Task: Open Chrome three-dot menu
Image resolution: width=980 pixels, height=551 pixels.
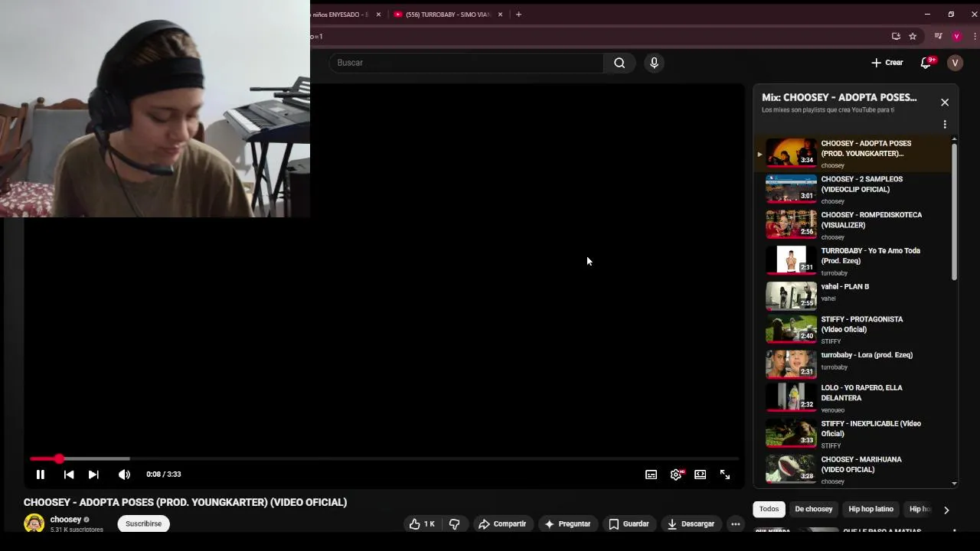Action: coord(974,36)
